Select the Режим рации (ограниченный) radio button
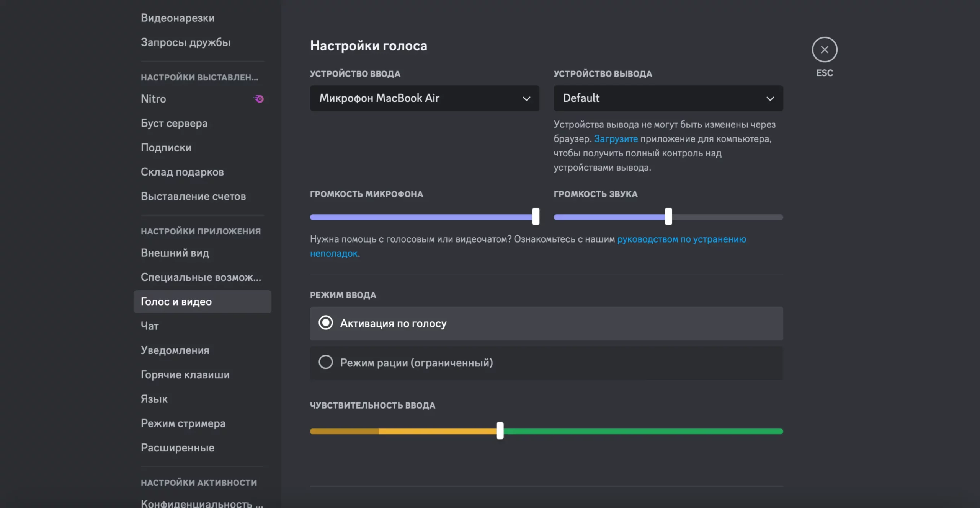The width and height of the screenshot is (980, 508). coord(326,362)
